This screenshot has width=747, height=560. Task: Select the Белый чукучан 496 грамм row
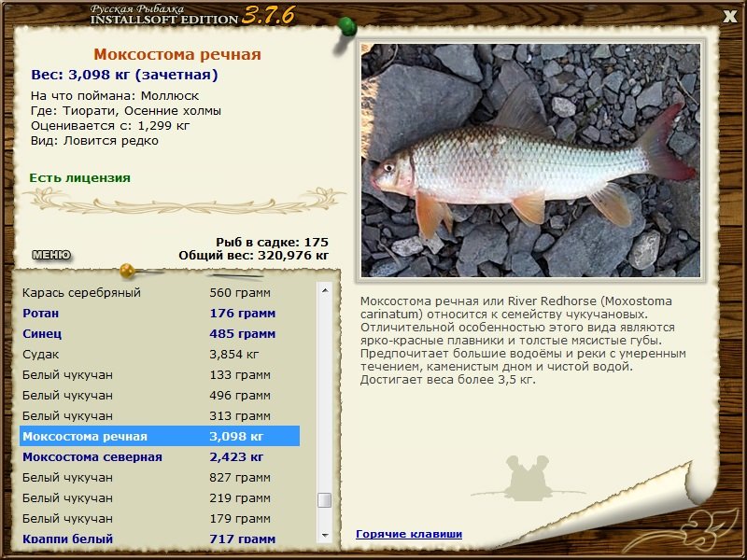pyautogui.click(x=160, y=395)
